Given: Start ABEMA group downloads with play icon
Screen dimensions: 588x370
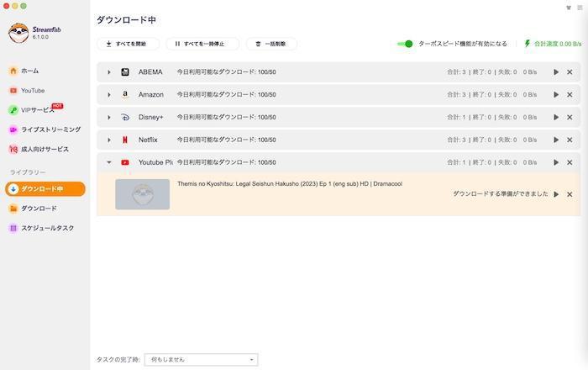Looking at the screenshot, I should [x=556, y=72].
